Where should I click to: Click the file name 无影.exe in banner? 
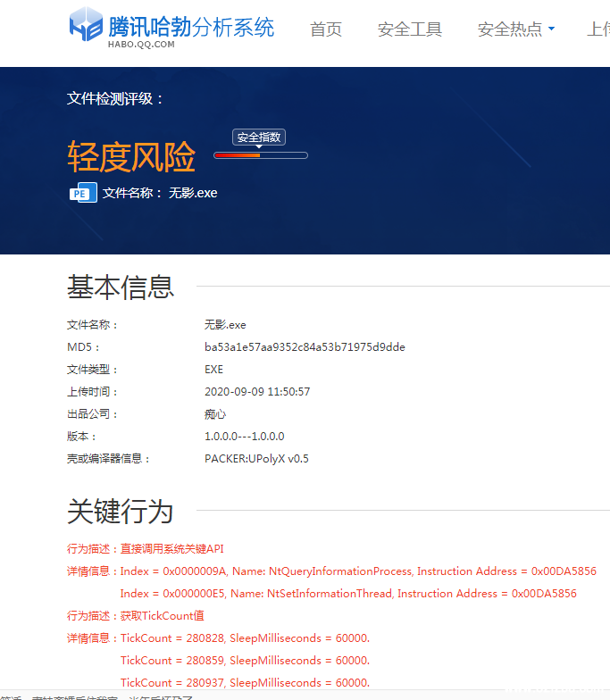(x=193, y=193)
